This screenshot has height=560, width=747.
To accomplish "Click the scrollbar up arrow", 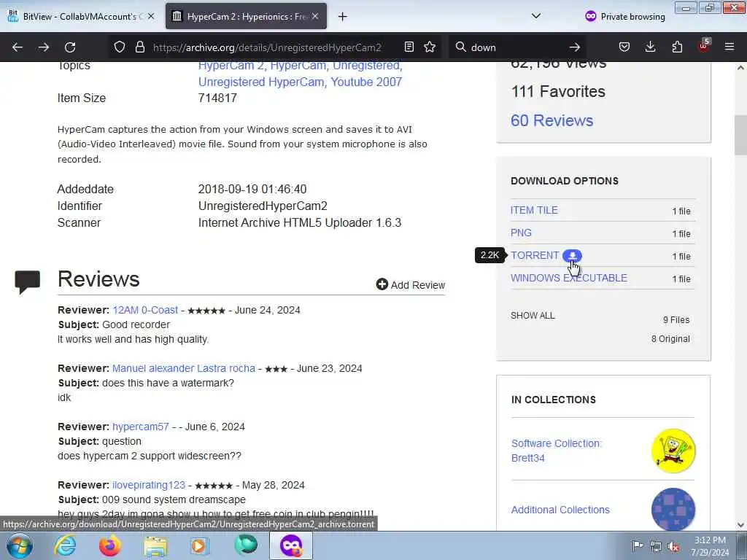I will pyautogui.click(x=740, y=68).
